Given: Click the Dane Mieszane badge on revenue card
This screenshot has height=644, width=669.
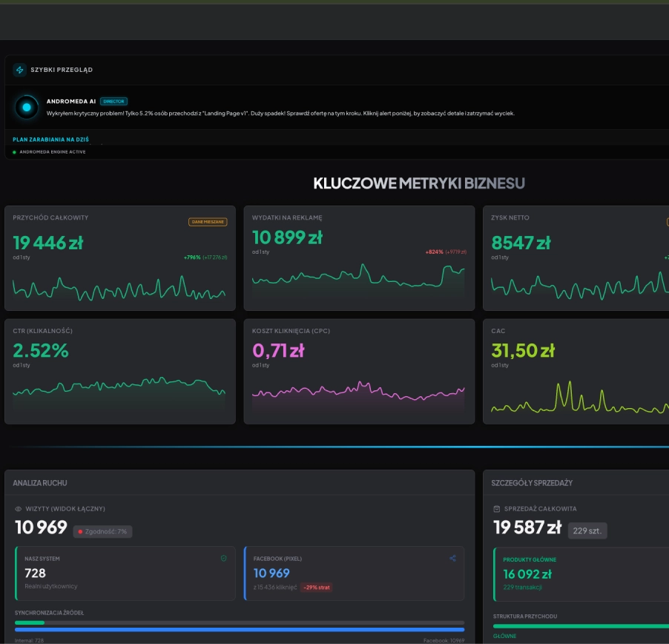Looking at the screenshot, I should pos(208,221).
